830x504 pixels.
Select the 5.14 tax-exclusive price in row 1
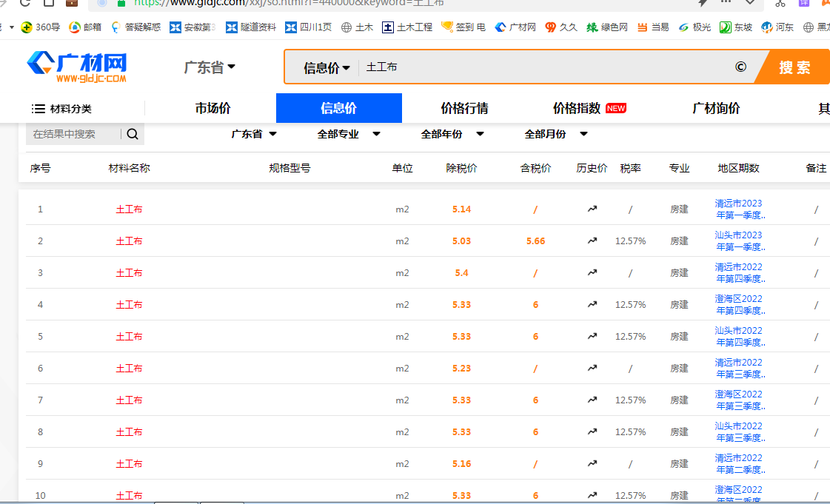461,209
